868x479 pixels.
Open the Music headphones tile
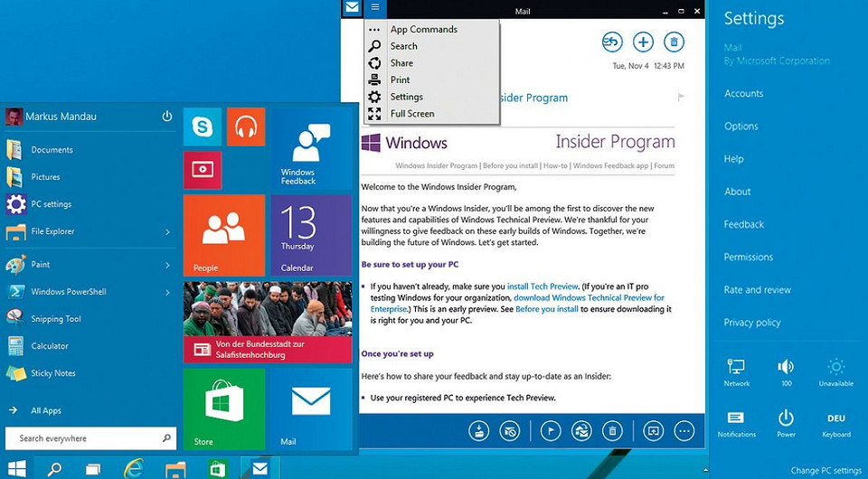[x=246, y=127]
